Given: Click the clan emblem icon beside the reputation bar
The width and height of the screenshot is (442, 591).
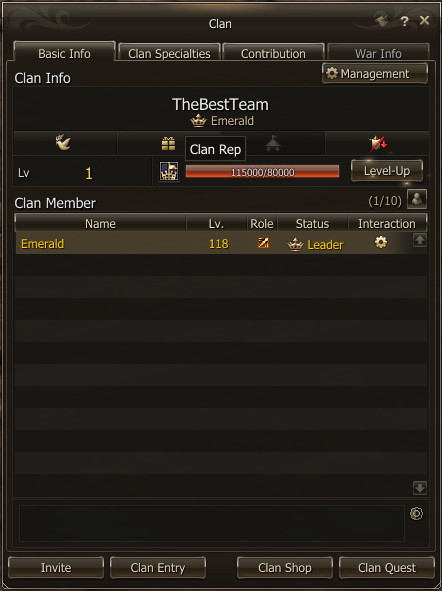Looking at the screenshot, I should click(168, 171).
